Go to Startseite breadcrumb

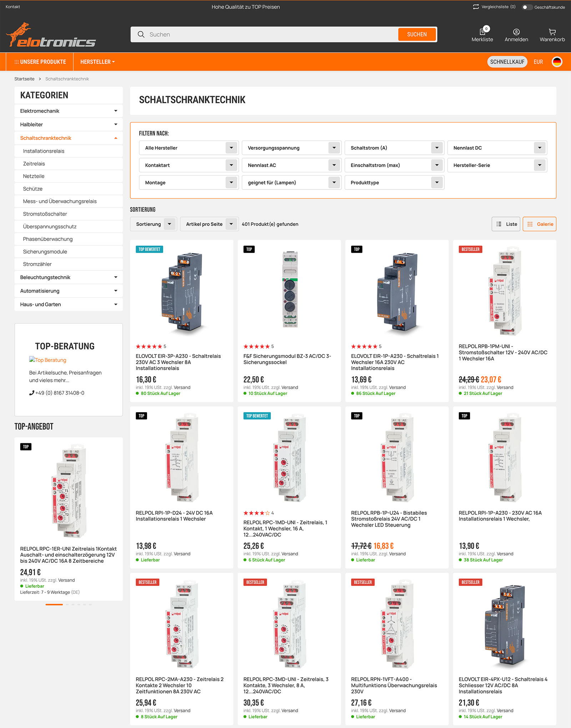[25, 79]
